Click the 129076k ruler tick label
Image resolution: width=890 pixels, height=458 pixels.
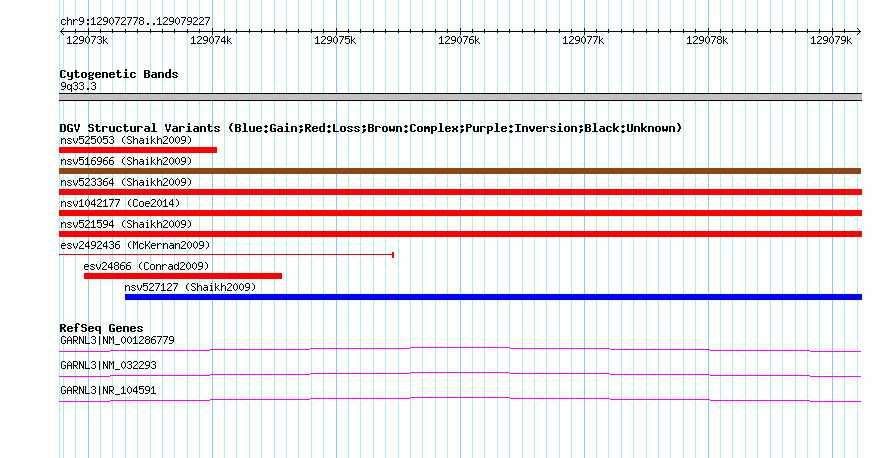pyautogui.click(x=459, y=40)
